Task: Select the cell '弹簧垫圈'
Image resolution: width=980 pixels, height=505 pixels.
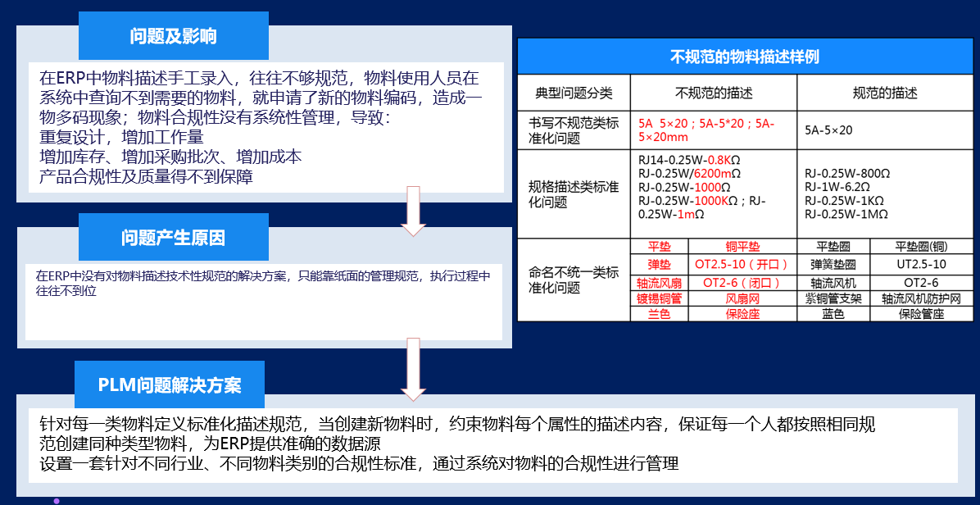Action: (833, 264)
